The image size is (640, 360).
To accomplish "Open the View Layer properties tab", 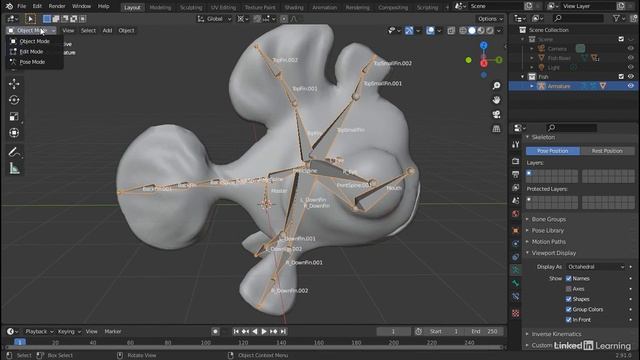I will (516, 187).
